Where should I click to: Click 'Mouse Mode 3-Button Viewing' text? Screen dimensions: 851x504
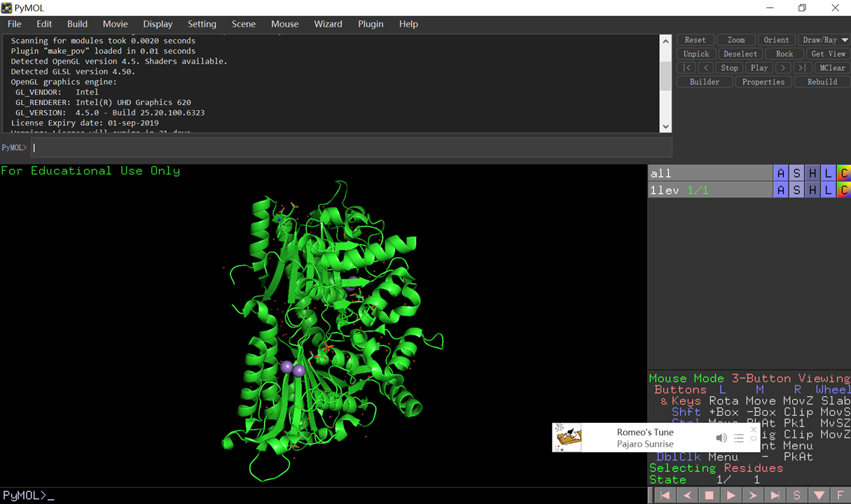749,378
